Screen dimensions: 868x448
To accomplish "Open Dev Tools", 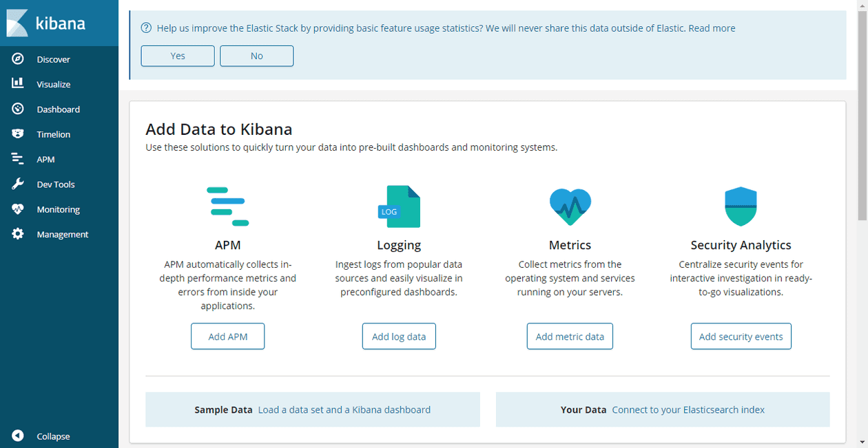I will pyautogui.click(x=55, y=184).
